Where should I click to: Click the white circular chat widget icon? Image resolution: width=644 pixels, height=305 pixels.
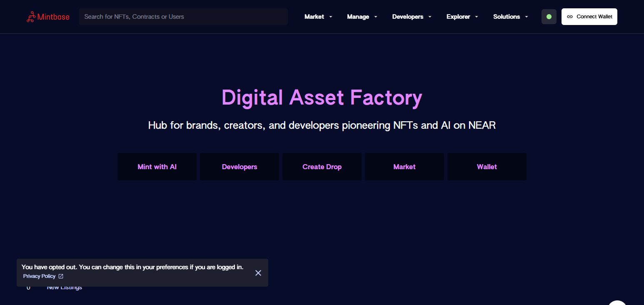click(x=617, y=303)
